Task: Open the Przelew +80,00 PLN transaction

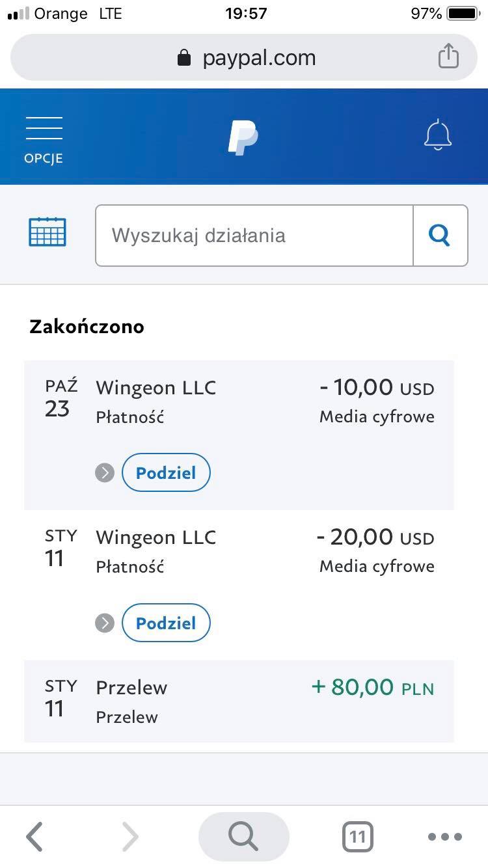Action: coord(239,701)
